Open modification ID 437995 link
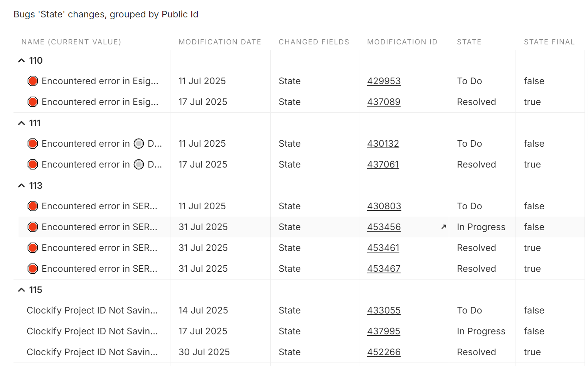The width and height of the screenshot is (588, 366). click(x=384, y=331)
